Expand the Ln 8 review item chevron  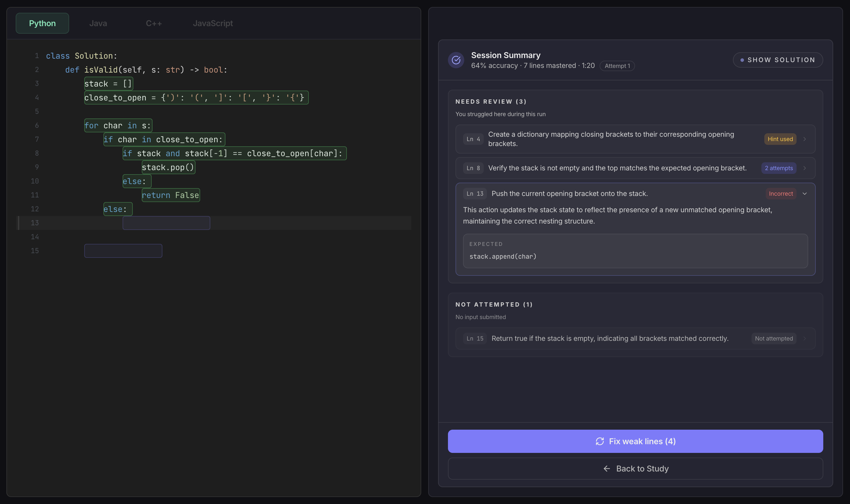pos(804,168)
